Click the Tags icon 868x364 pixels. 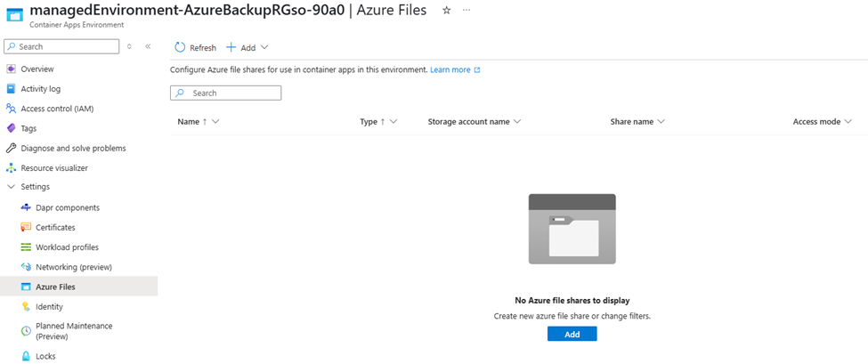coord(11,128)
